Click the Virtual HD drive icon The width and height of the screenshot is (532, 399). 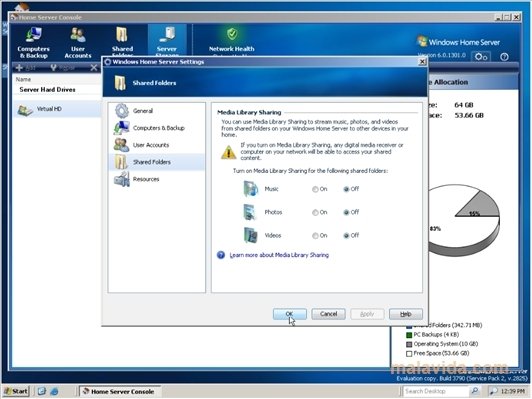25,110
